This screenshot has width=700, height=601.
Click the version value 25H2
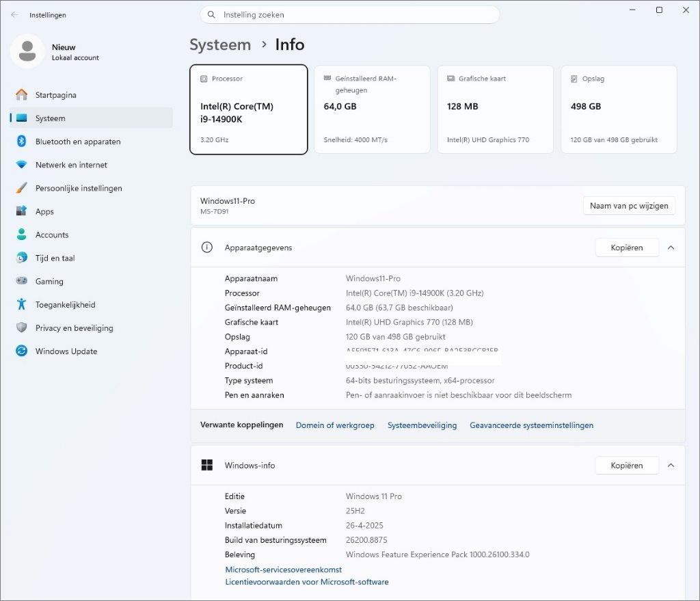click(x=355, y=511)
